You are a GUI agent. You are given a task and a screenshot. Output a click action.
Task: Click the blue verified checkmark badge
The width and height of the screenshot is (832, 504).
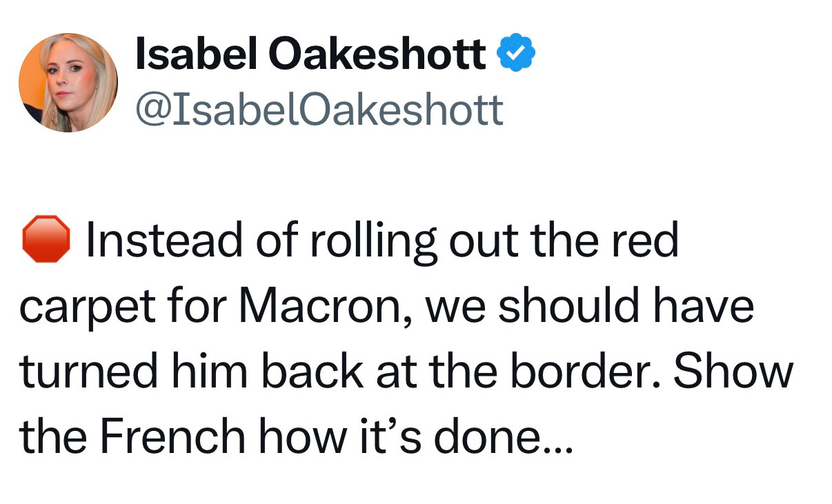[x=514, y=54]
